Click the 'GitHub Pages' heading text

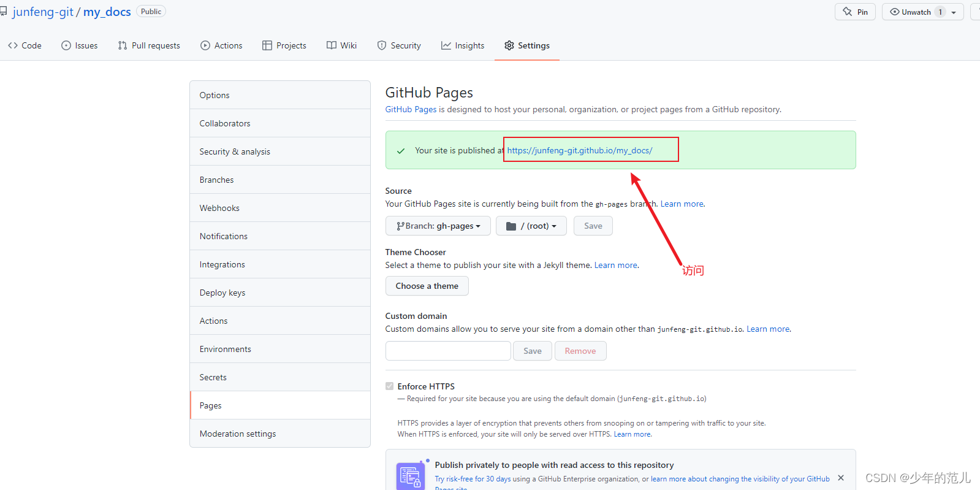point(429,93)
